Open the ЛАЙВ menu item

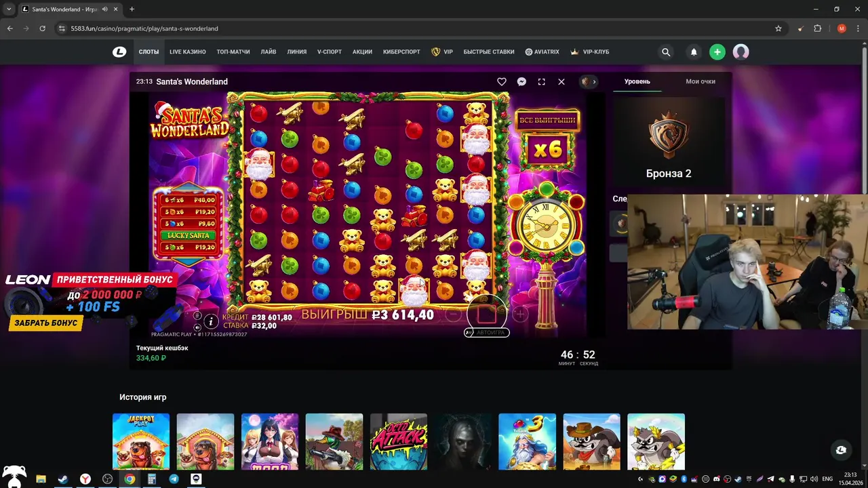point(269,52)
